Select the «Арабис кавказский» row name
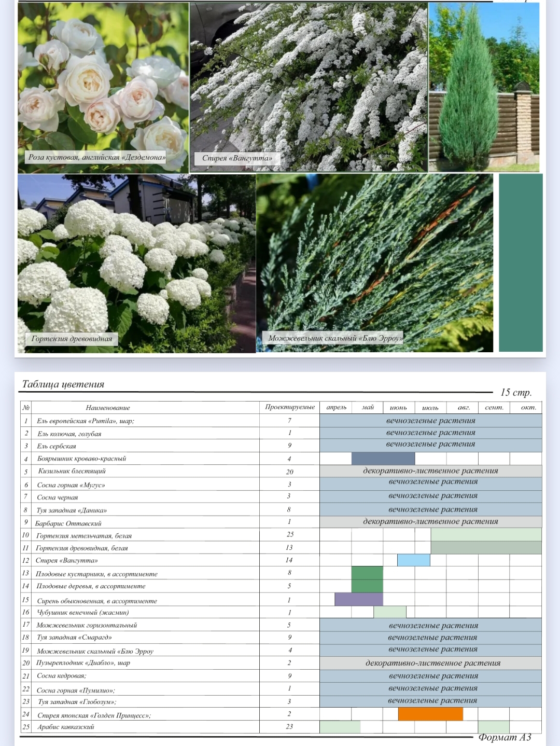 pos(65,727)
